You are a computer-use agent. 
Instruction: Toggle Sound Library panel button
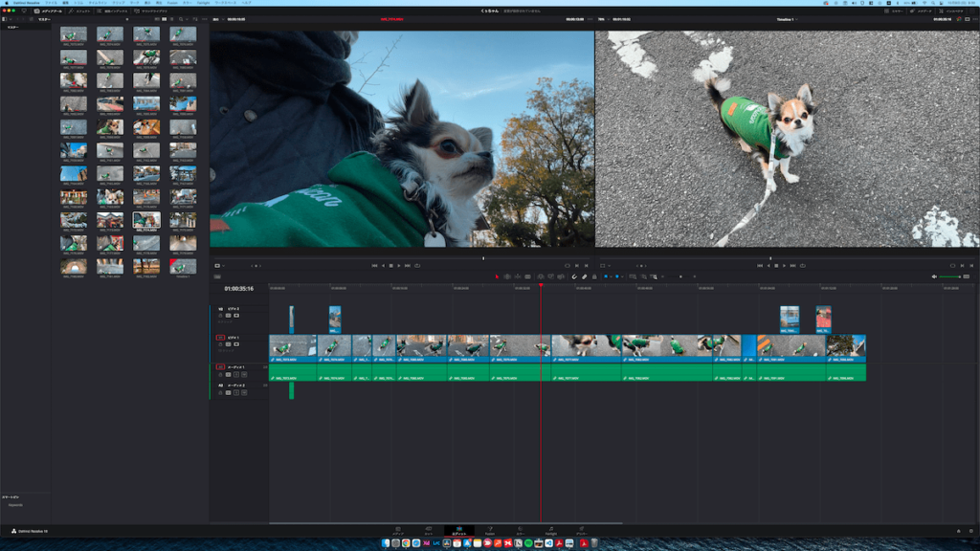pos(150,11)
